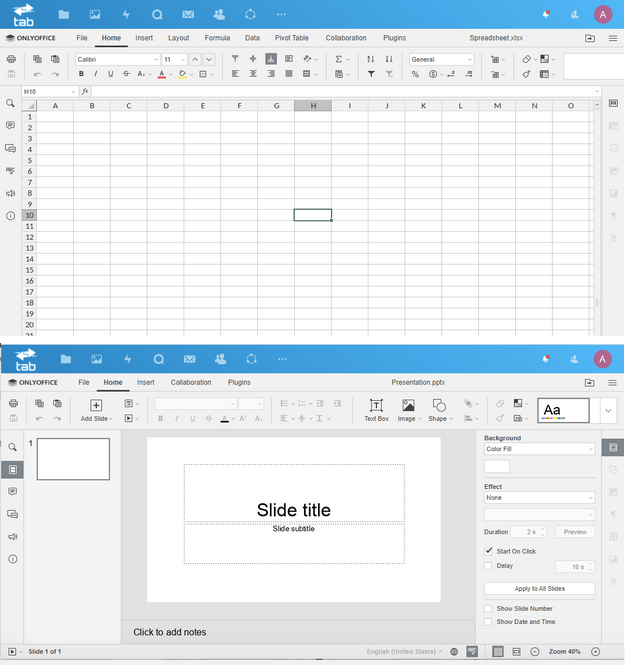Click the spreadsheet search icon in left sidebar
This screenshot has height=665, width=625.
tap(11, 103)
